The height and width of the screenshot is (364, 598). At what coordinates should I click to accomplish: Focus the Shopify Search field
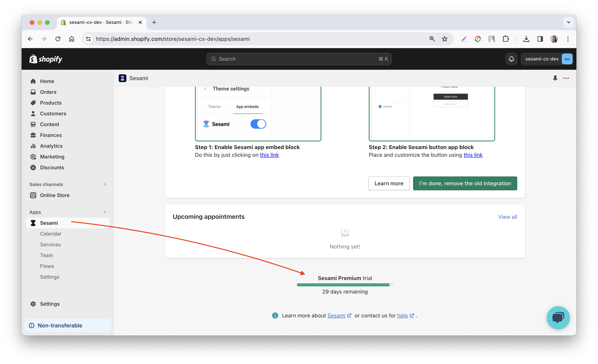[x=299, y=59]
